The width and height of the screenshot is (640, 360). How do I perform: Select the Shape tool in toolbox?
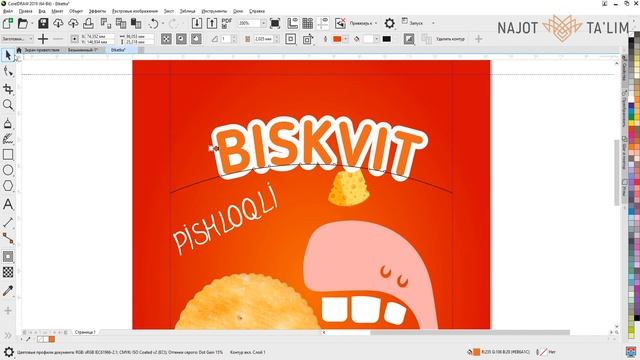pyautogui.click(x=8, y=72)
